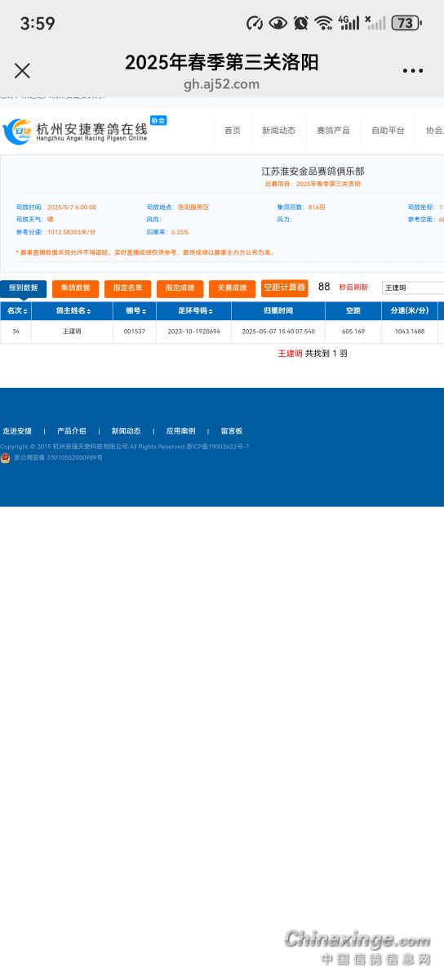Open 空距计算器 button

284,287
